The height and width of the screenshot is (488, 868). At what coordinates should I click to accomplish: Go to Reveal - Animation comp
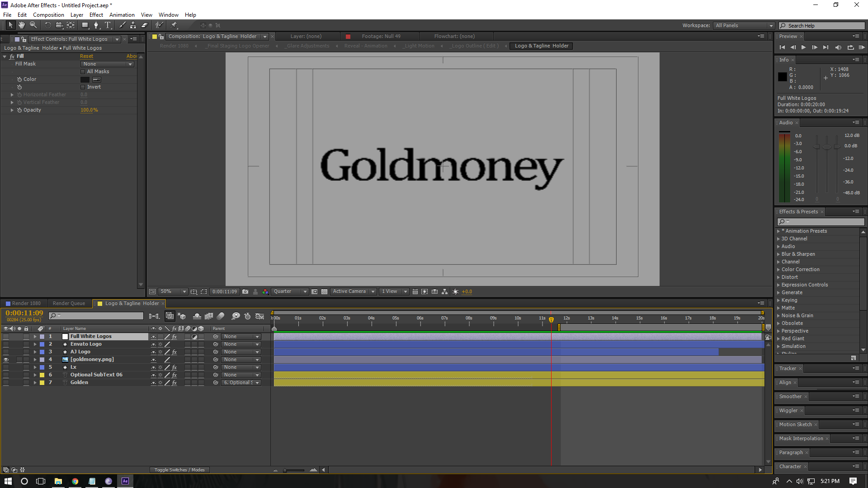tap(365, 46)
